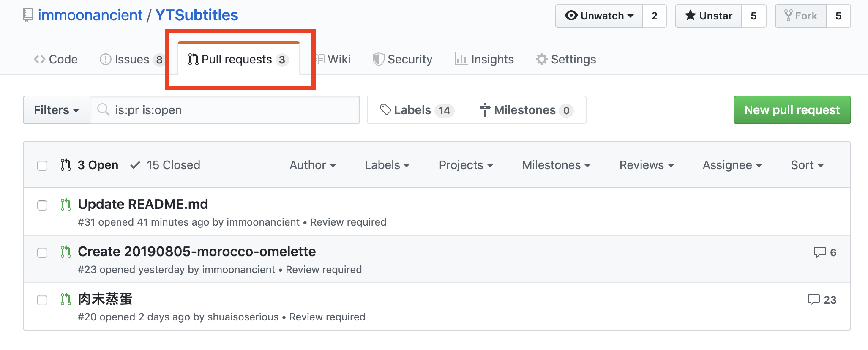The height and width of the screenshot is (350, 868).
Task: Check the 肉末蒸蛋 pull request checkbox
Action: click(42, 300)
